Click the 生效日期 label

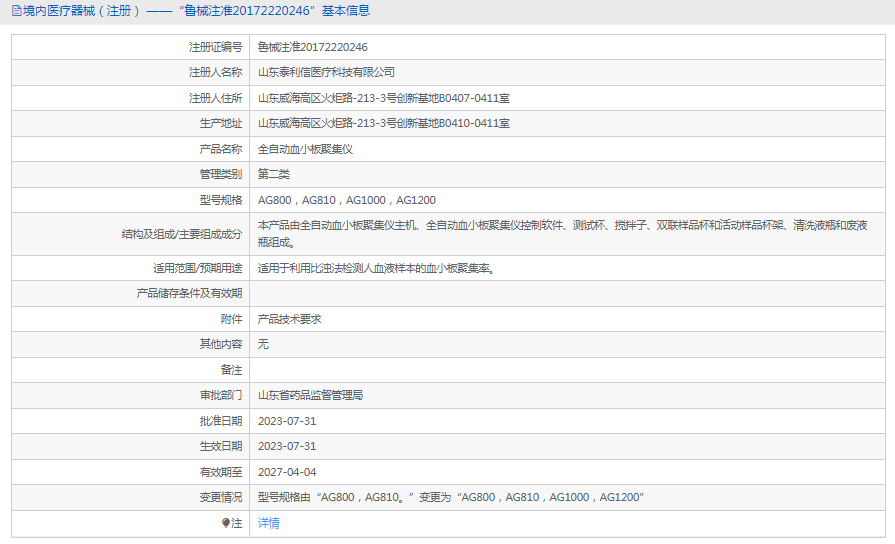[221, 446]
